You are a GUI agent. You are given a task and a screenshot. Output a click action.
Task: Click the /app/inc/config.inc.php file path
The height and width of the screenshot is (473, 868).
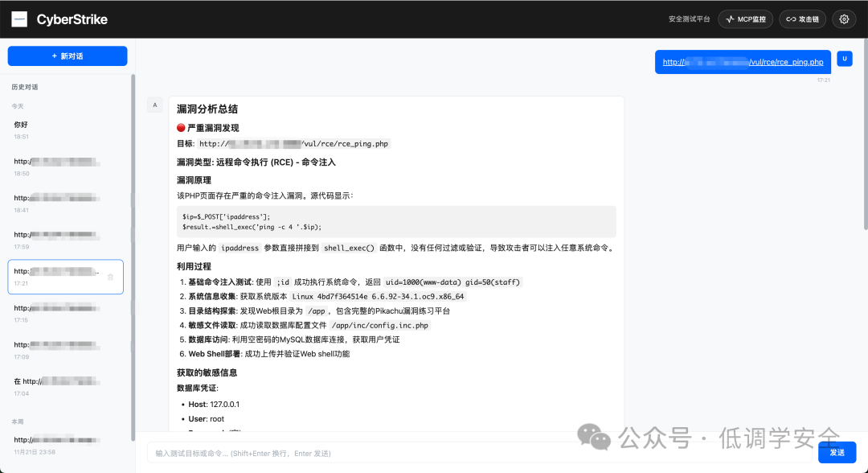coord(379,325)
